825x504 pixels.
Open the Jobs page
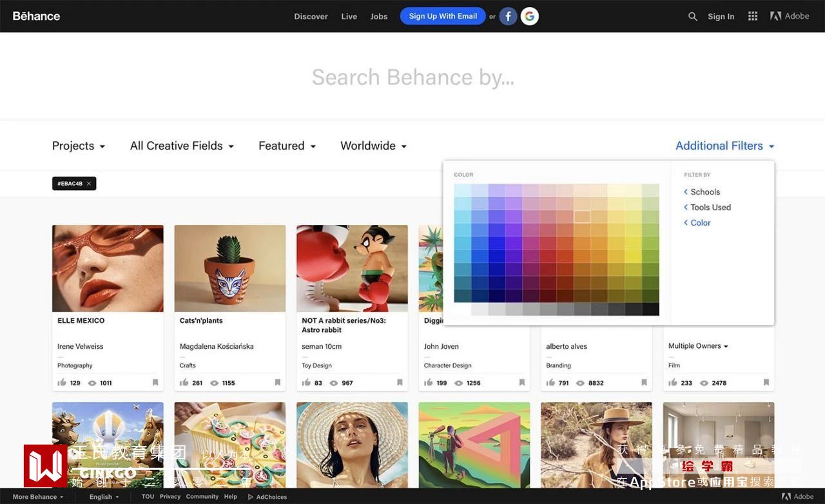coord(379,17)
